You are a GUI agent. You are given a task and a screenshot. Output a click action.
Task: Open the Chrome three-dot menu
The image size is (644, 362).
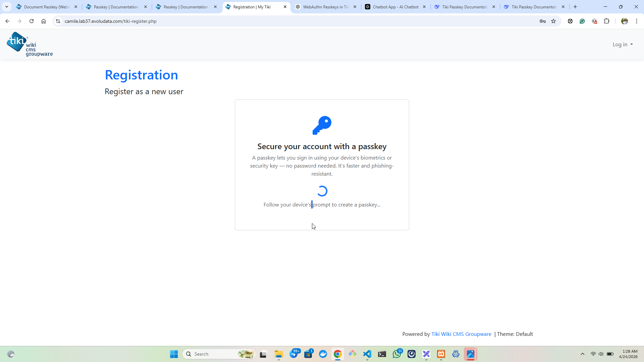637,21
